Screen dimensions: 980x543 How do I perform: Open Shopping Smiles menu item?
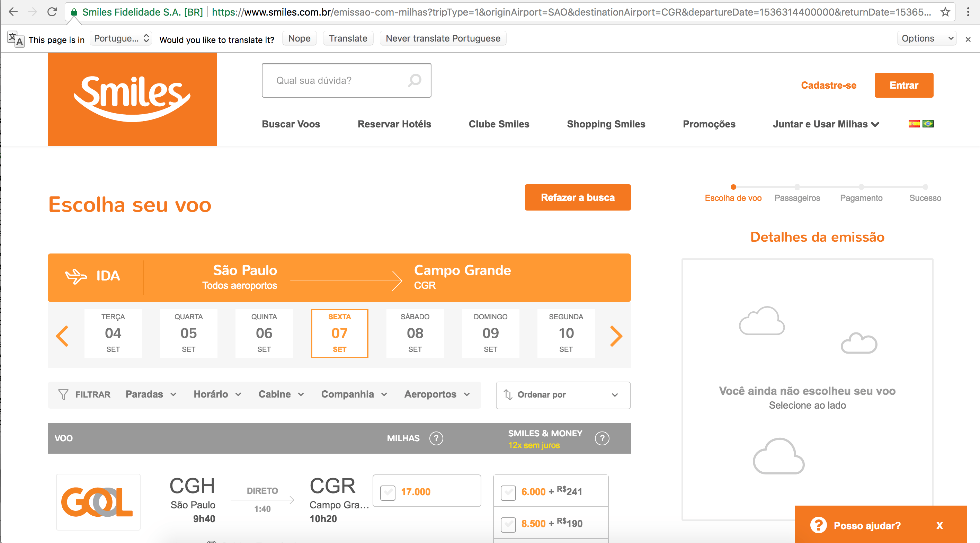[x=606, y=124]
